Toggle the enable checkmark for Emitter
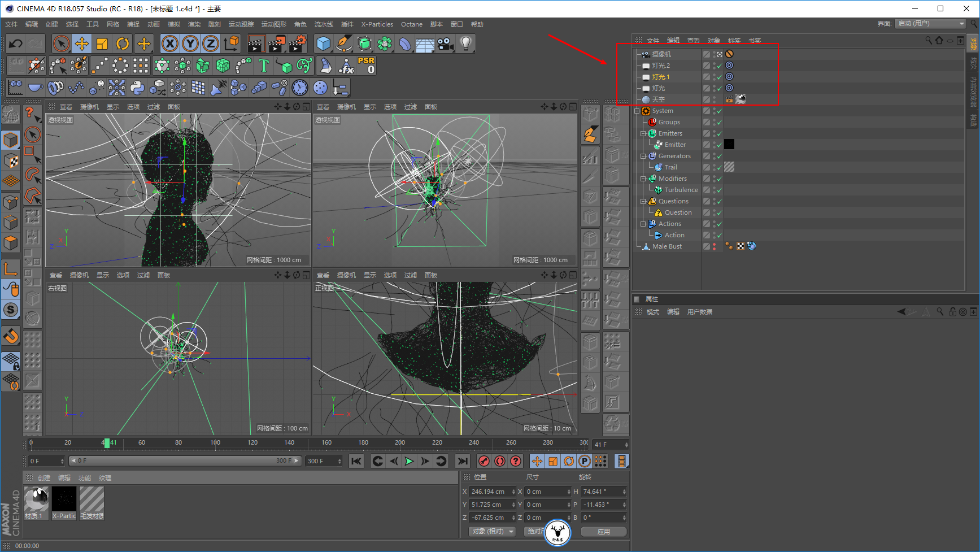 tap(720, 145)
